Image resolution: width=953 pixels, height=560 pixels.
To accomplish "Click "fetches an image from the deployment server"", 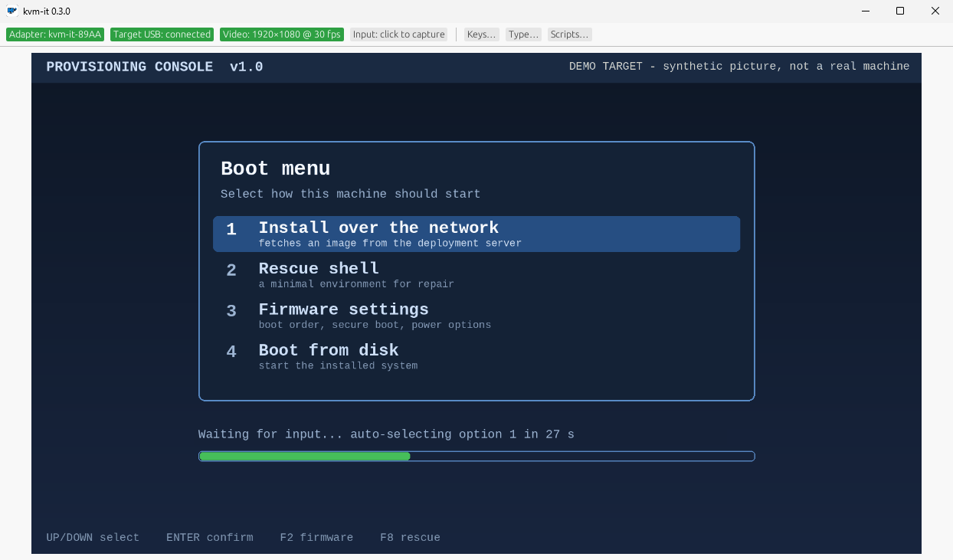I will point(390,244).
